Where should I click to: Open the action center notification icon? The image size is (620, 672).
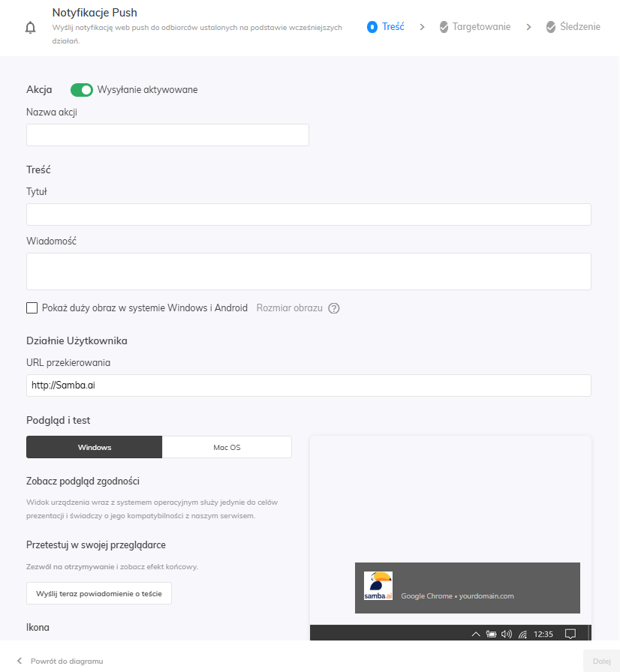click(570, 634)
